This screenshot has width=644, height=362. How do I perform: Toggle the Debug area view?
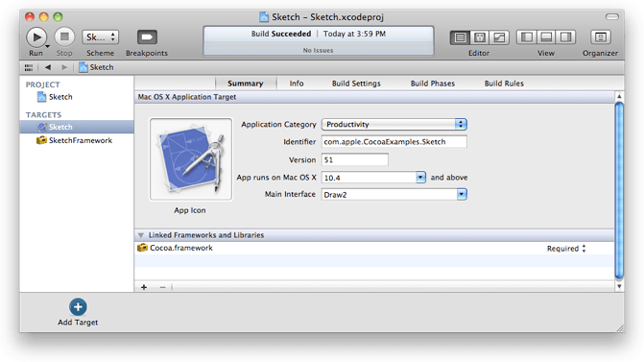pyautogui.click(x=546, y=37)
